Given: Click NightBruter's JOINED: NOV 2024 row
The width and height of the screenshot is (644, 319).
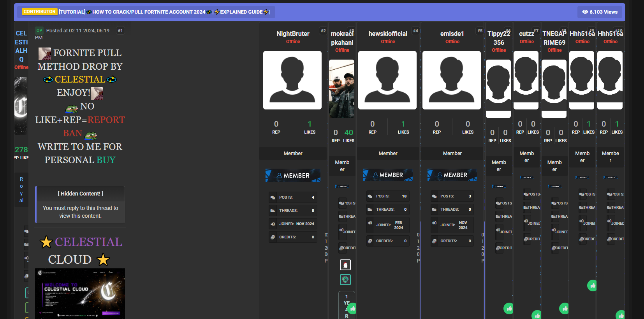Looking at the screenshot, I should [293, 224].
